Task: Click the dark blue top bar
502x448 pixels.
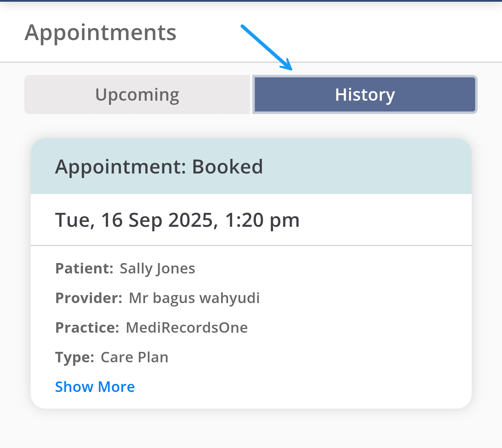Action: coord(251,1)
